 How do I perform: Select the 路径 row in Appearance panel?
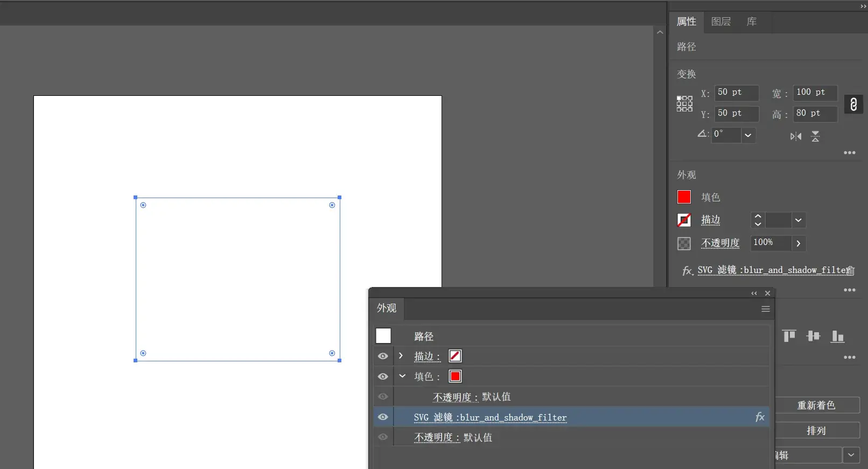(x=571, y=336)
